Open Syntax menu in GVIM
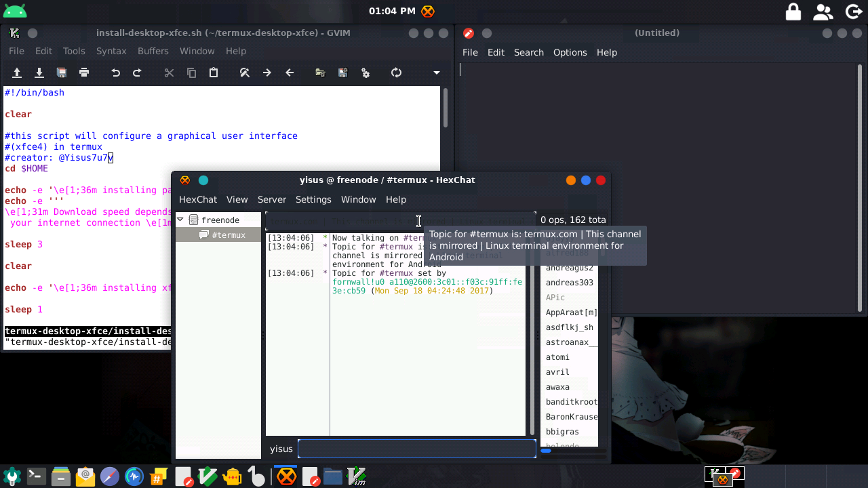Screen dimensions: 868x488 pos(111,51)
